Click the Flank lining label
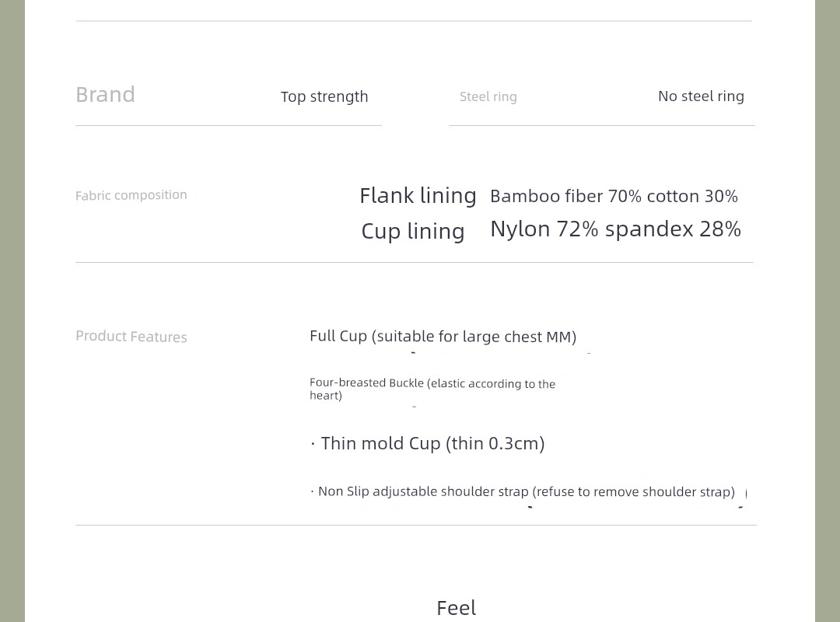 pos(418,196)
